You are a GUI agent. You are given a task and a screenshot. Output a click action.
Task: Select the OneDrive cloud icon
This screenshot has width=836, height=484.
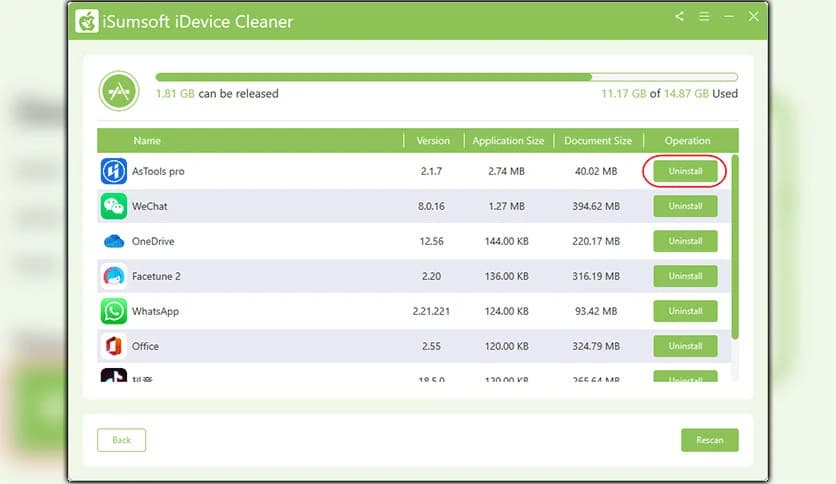click(x=114, y=241)
